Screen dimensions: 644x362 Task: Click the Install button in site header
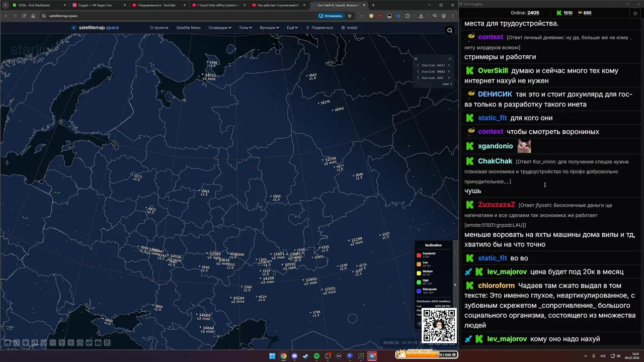coord(349,28)
